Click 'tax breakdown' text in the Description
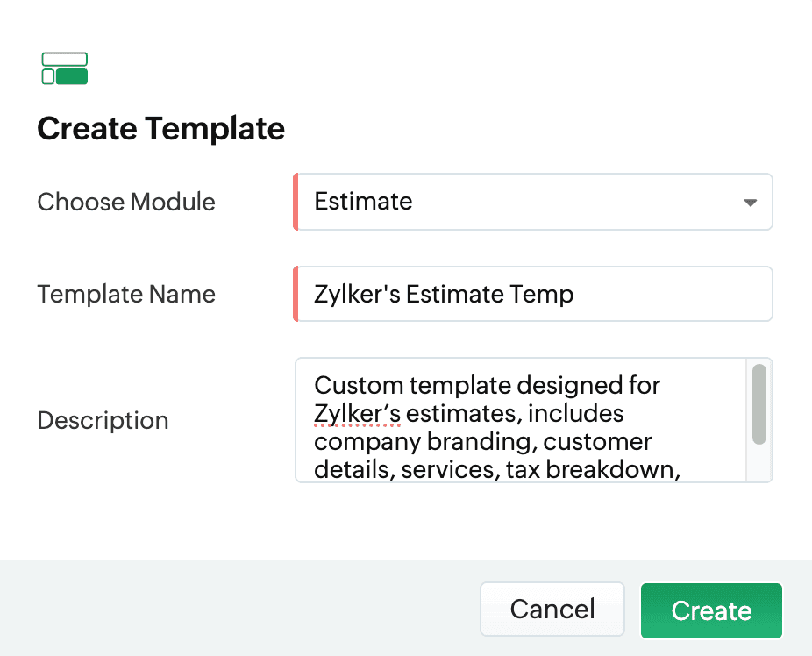The image size is (812, 656). [x=594, y=469]
